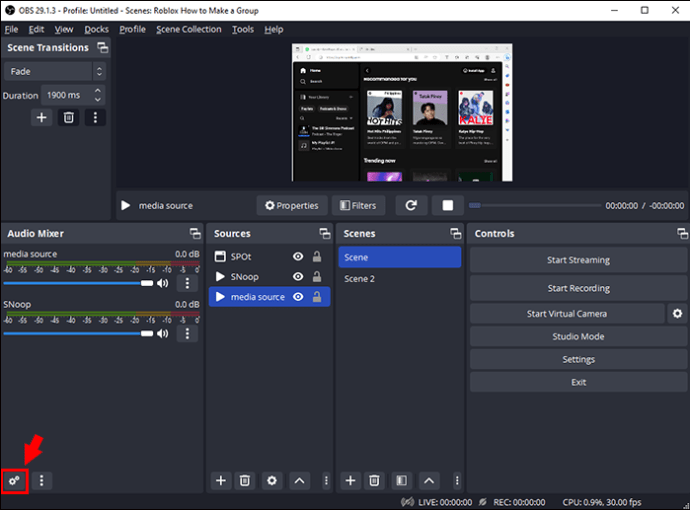Select the SPOt source row

click(x=269, y=257)
